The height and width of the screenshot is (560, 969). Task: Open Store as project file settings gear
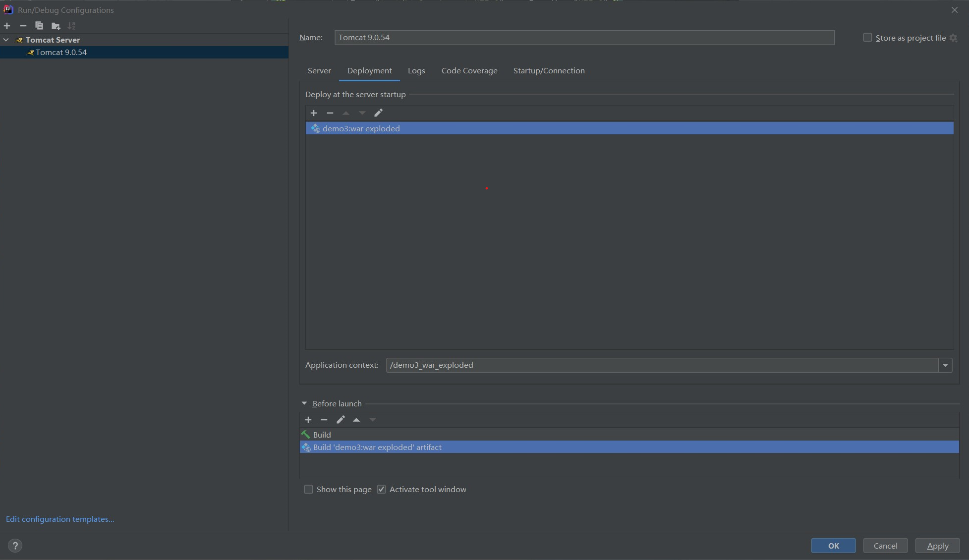(953, 38)
